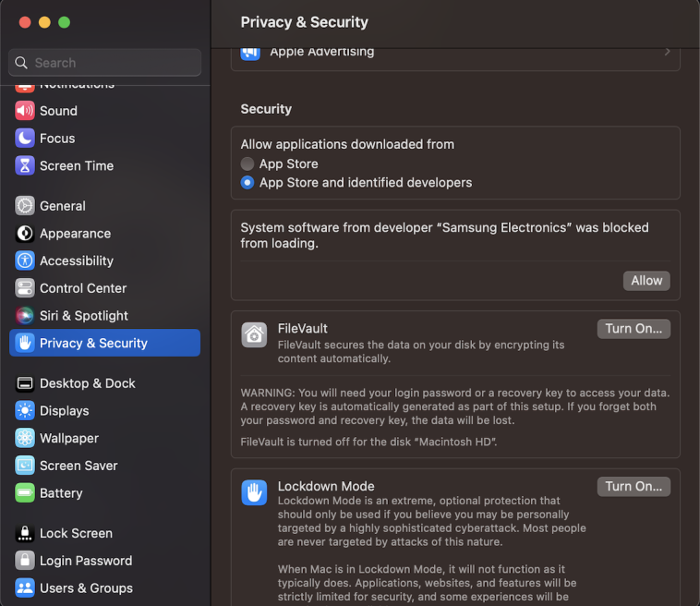Select the App Store radio button
This screenshot has height=606, width=700.
click(247, 164)
